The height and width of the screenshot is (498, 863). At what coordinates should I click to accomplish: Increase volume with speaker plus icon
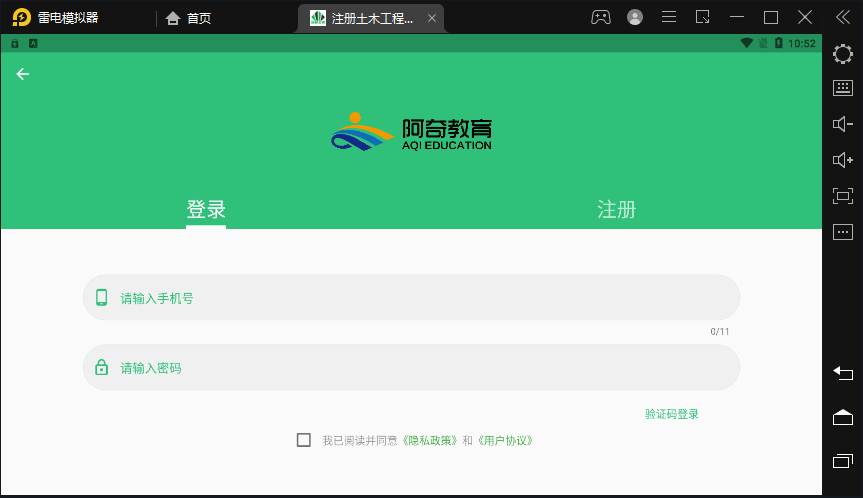843,160
